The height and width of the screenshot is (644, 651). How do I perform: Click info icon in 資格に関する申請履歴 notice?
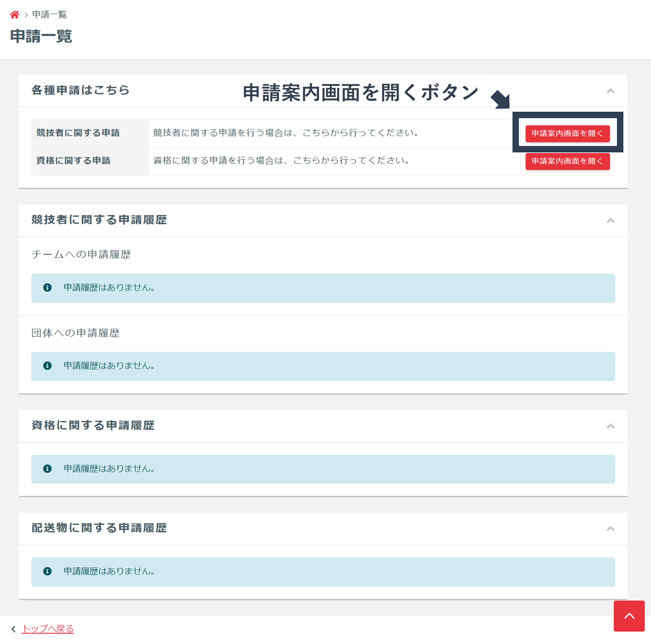click(48, 469)
